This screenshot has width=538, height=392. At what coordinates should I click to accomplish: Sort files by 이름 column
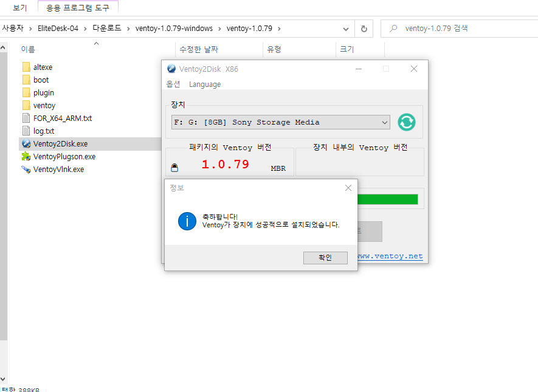(x=28, y=49)
